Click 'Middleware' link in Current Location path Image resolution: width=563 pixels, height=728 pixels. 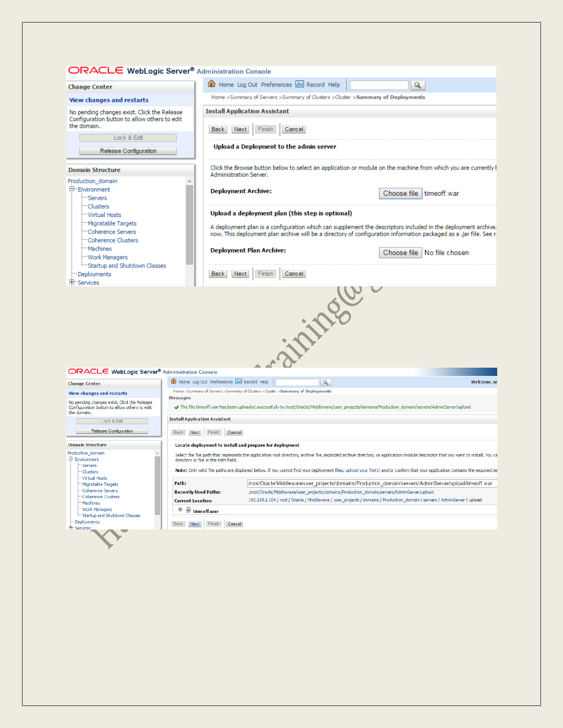click(x=318, y=500)
